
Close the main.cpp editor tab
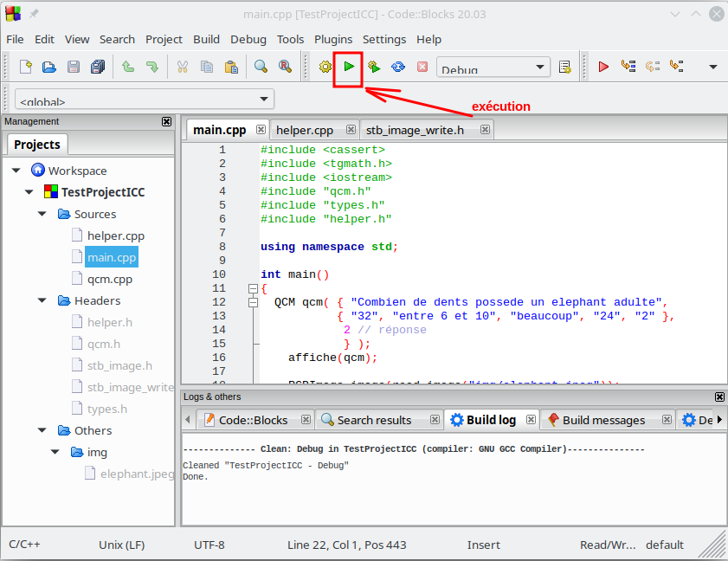[x=261, y=130]
